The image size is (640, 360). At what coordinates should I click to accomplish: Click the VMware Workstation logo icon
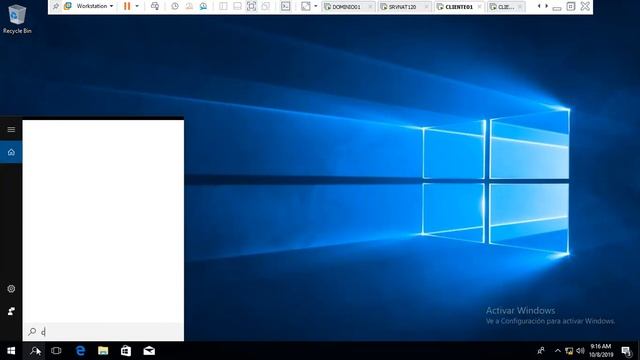click(68, 6)
